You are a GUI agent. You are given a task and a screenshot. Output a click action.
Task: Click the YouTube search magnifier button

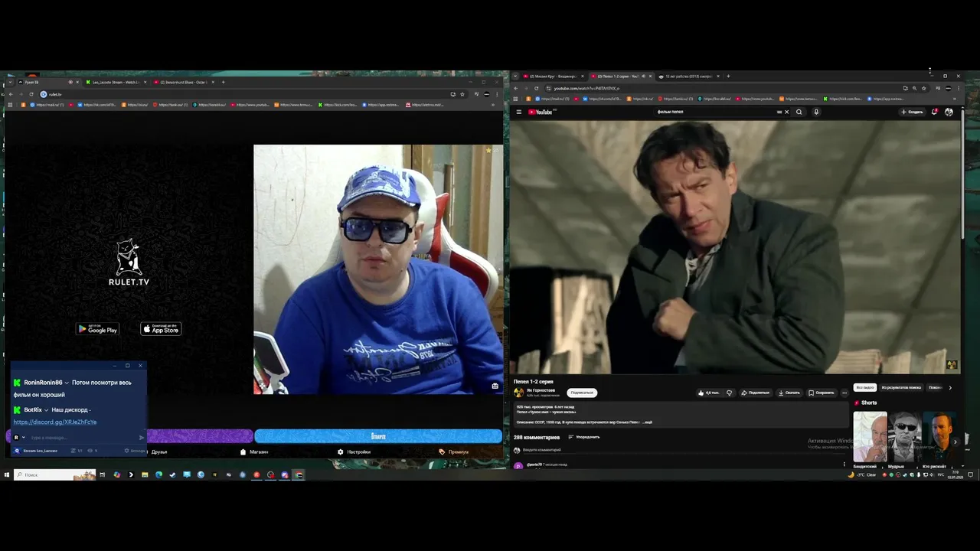pyautogui.click(x=799, y=112)
